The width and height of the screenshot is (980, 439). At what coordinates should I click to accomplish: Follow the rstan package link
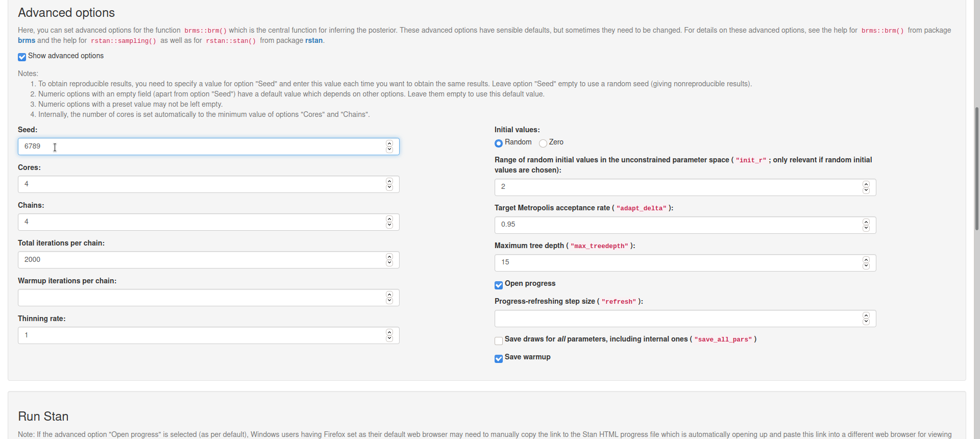coord(313,40)
